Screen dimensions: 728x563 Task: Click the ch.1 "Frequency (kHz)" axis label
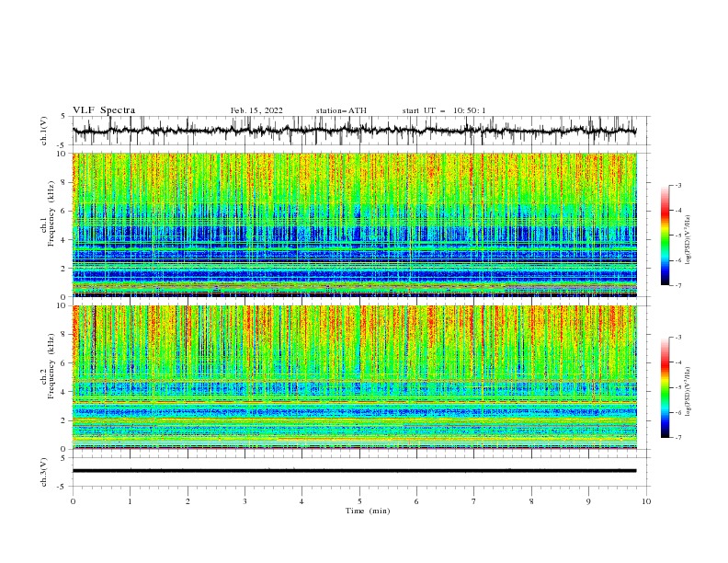click(51, 214)
